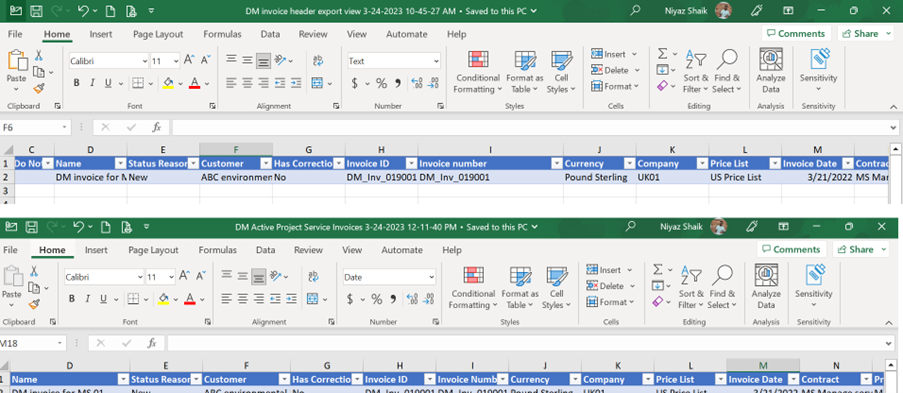Screen dimensions: 903x393
Task: Open number format dropdown showing Date
Action: coord(431,277)
